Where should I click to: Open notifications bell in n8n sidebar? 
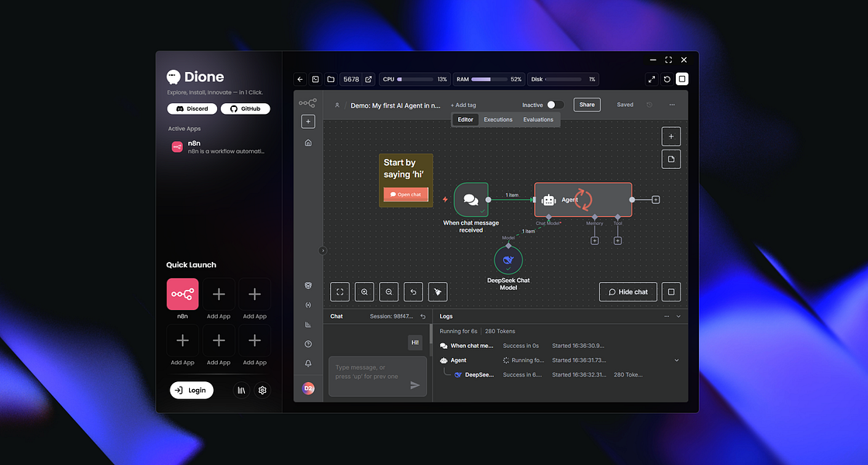click(308, 363)
